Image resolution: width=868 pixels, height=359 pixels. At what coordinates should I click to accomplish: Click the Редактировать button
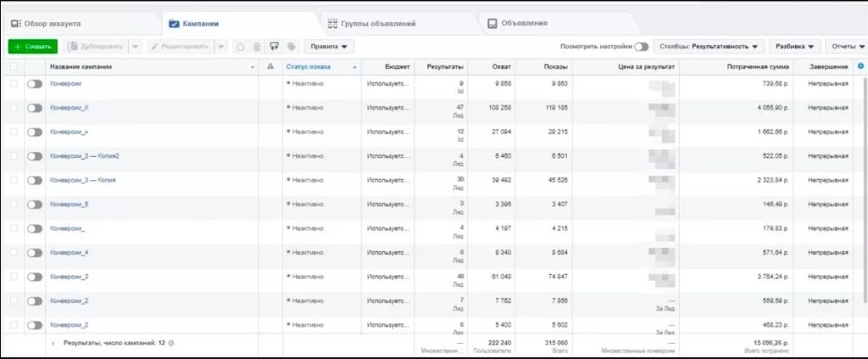pos(181,47)
